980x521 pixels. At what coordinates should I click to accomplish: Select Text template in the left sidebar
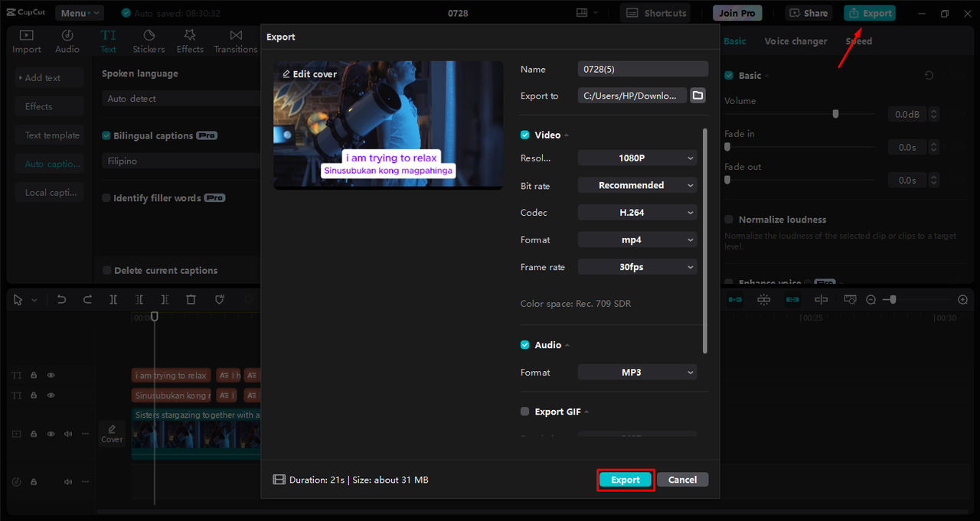click(50, 135)
